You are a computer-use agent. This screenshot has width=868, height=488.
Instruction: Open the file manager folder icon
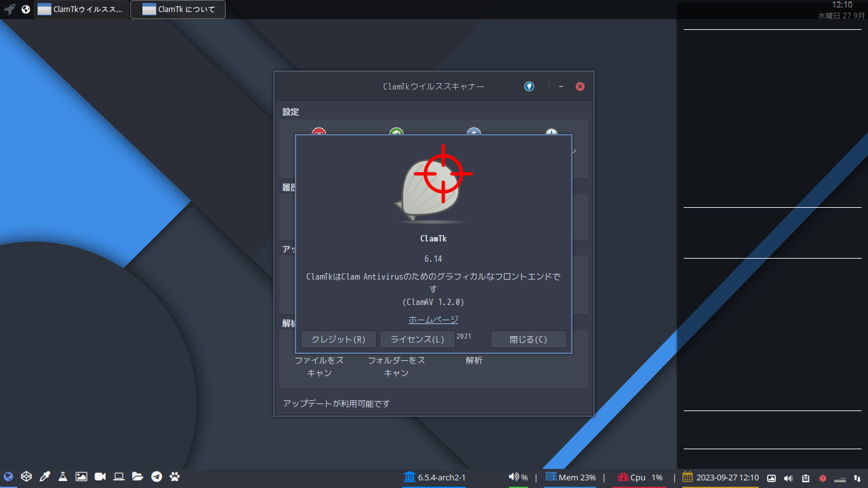click(137, 477)
